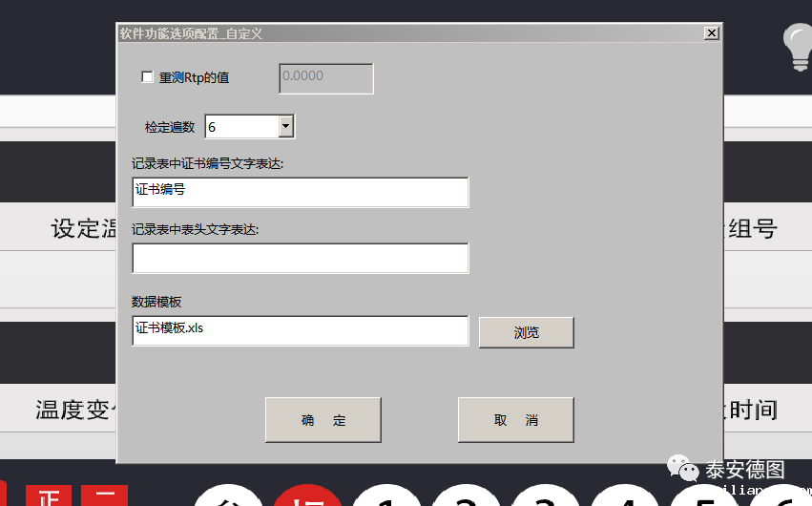
Task: Click the light bulb icon in background window
Action: coord(799,47)
